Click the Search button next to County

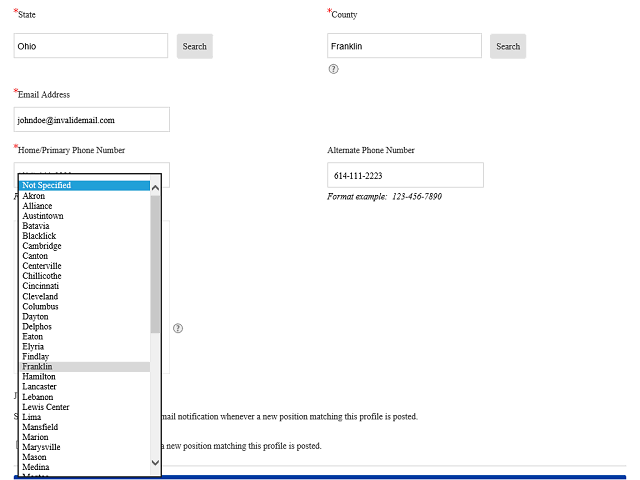(508, 46)
